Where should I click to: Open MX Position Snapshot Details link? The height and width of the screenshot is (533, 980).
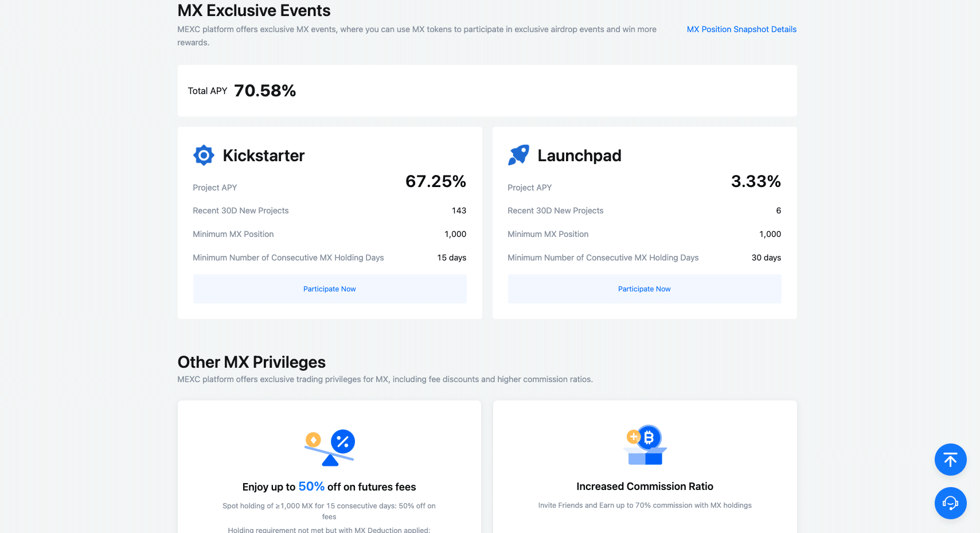741,29
